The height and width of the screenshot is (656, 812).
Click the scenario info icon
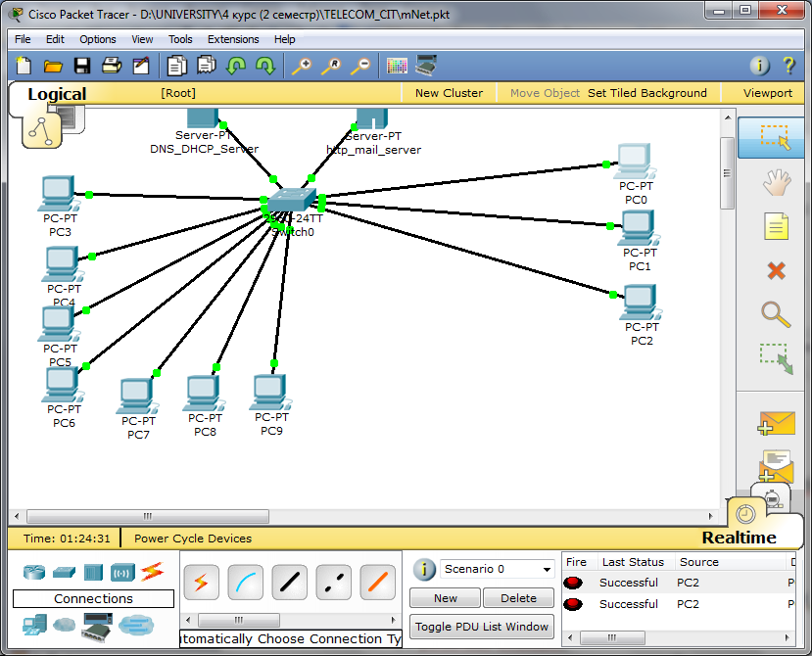click(424, 570)
